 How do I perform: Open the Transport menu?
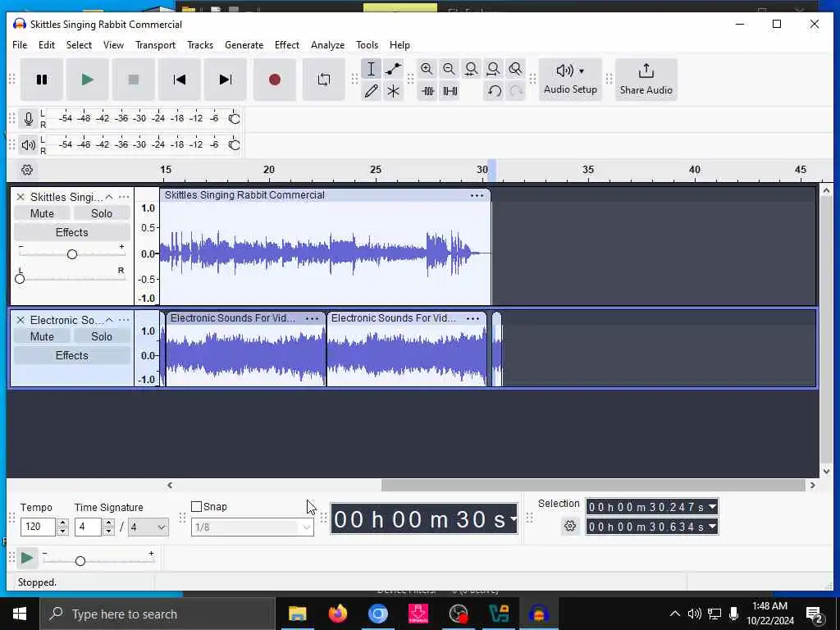click(x=155, y=45)
